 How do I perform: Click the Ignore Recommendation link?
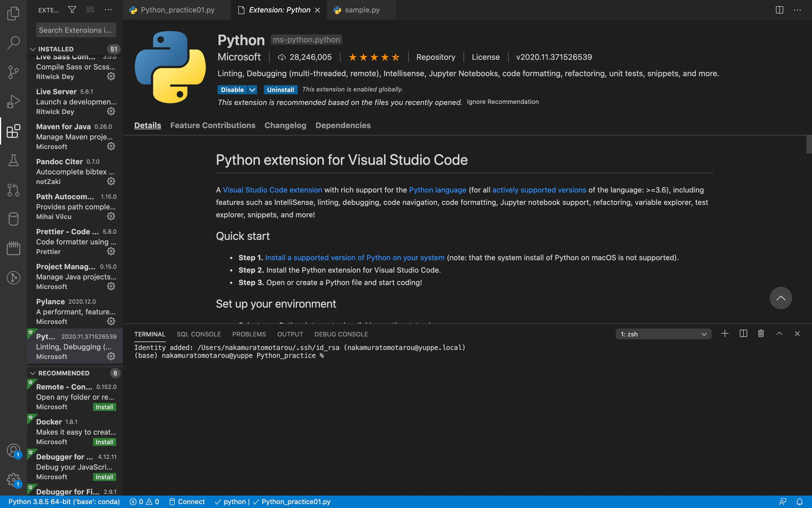coord(503,102)
